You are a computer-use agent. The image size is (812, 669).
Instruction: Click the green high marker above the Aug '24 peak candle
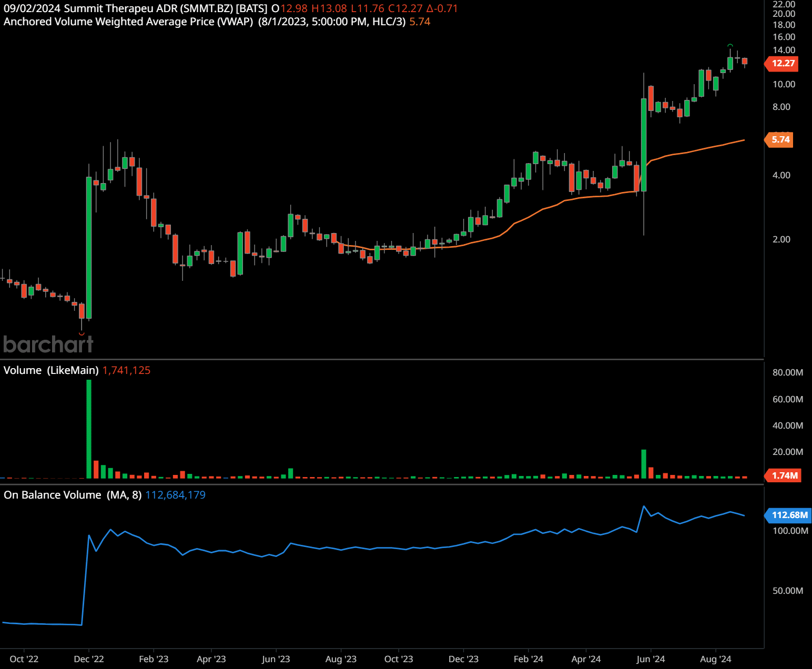(x=730, y=46)
